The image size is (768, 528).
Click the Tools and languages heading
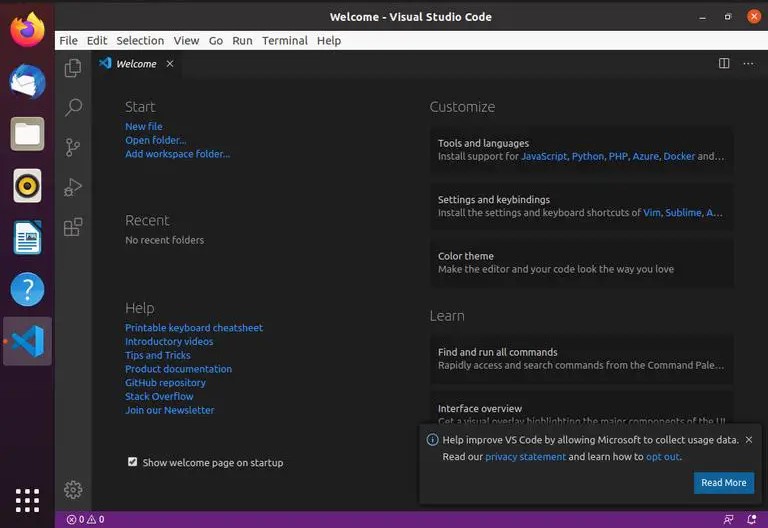[483, 143]
